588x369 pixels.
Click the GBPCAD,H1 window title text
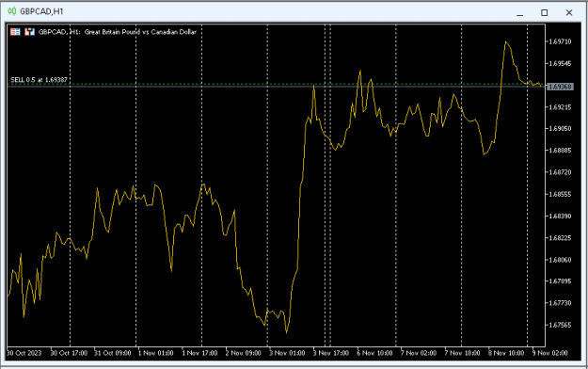coord(41,11)
